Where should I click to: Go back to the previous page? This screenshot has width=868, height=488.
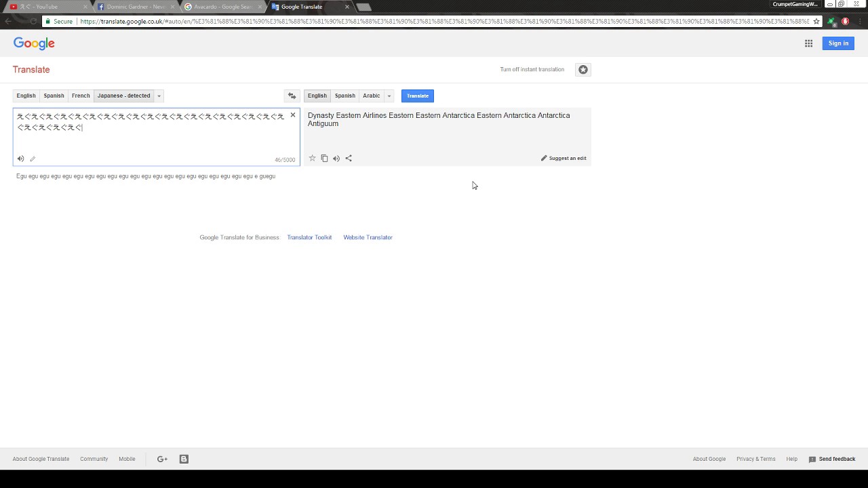(8, 21)
